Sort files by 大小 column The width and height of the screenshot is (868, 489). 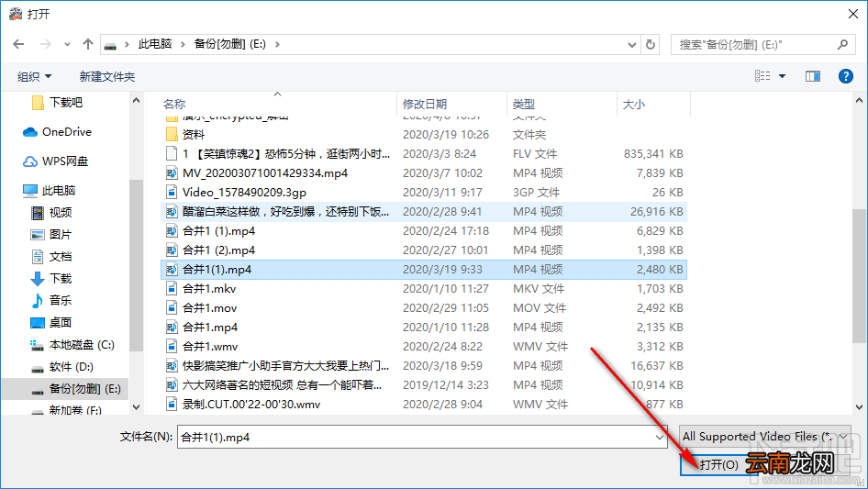tap(634, 104)
